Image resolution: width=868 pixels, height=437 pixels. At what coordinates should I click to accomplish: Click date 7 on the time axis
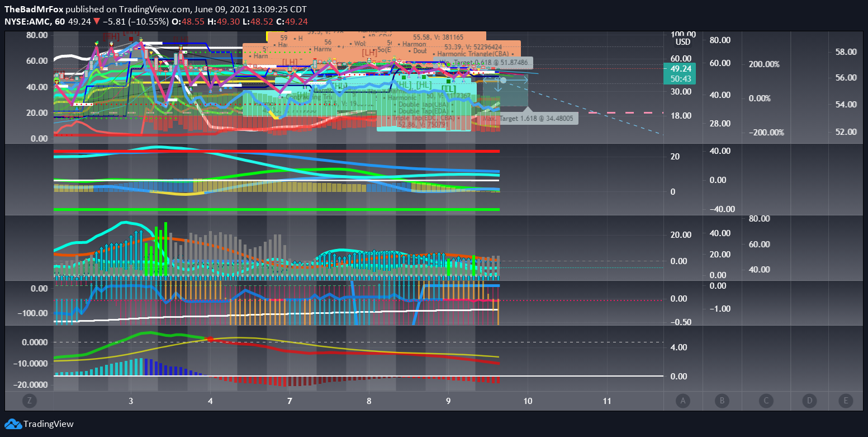point(290,401)
